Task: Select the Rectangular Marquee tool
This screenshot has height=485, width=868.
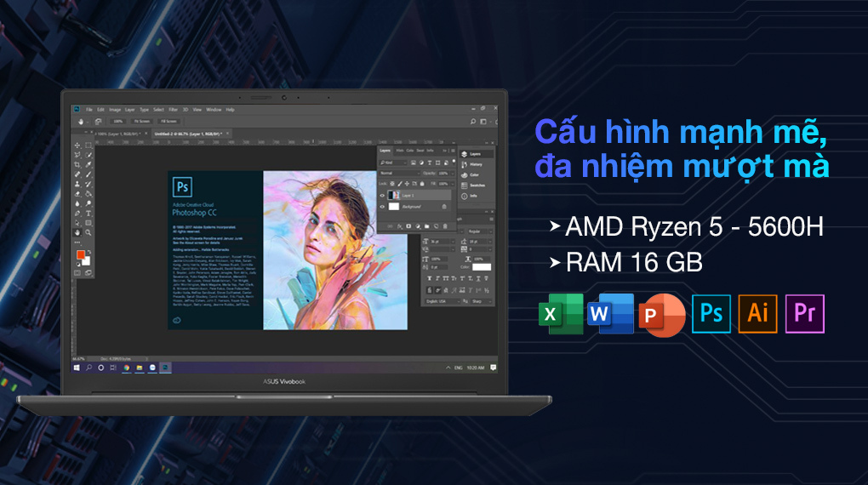Action: tap(88, 145)
